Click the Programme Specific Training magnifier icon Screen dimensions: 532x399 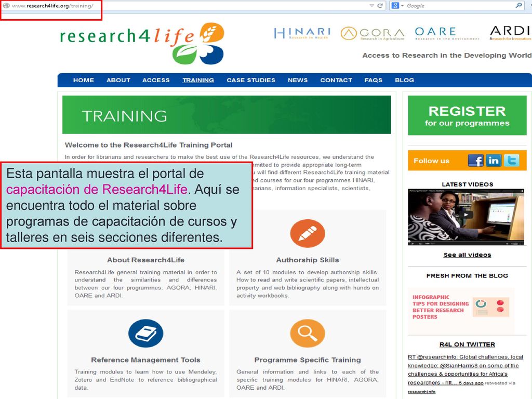tap(308, 333)
